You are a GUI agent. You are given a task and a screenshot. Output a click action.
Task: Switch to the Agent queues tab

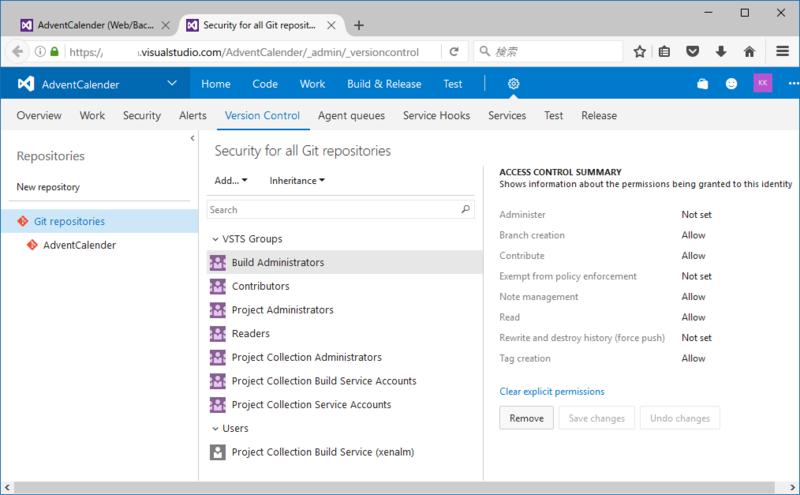[x=352, y=115]
